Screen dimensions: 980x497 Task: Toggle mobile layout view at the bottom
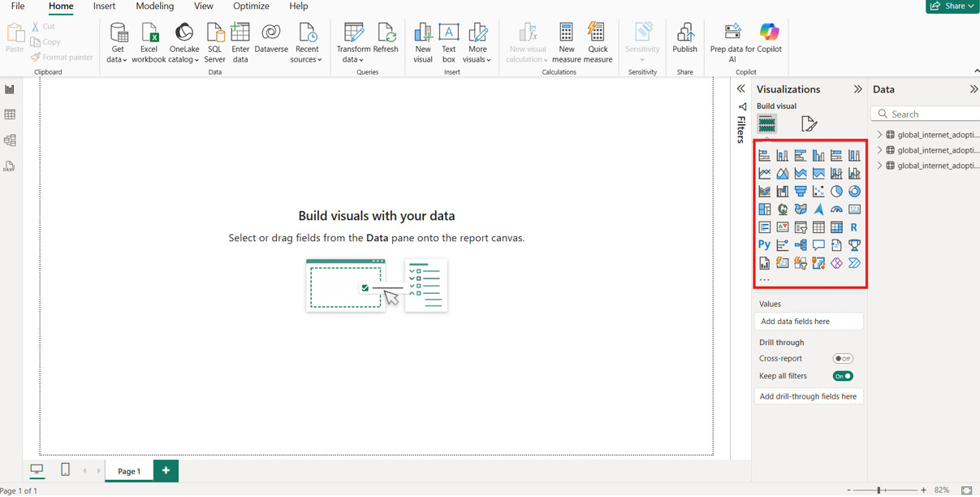[65, 469]
